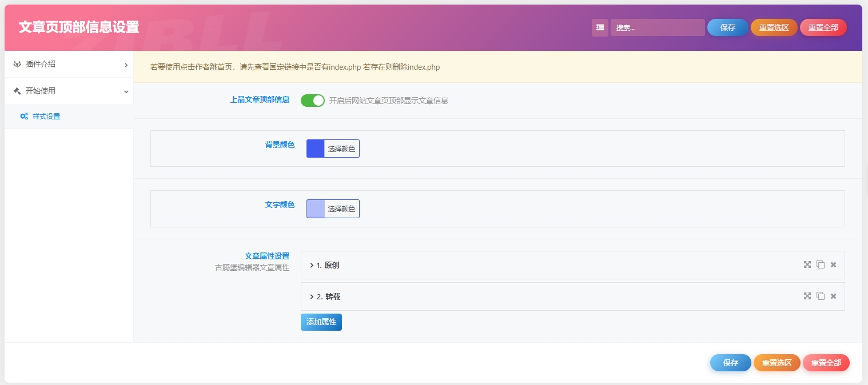Open the 样式设置 page from sidebar

[x=46, y=116]
